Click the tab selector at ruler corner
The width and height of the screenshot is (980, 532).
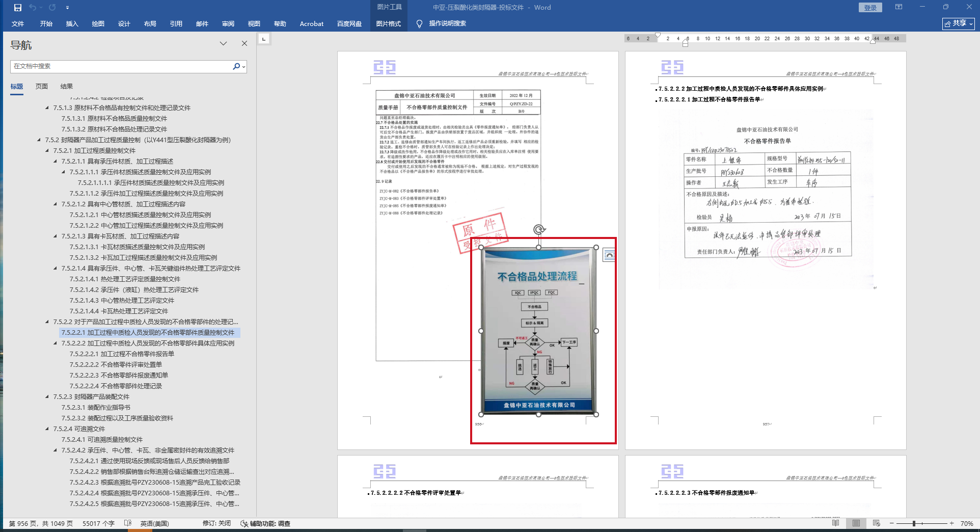pyautogui.click(x=264, y=39)
